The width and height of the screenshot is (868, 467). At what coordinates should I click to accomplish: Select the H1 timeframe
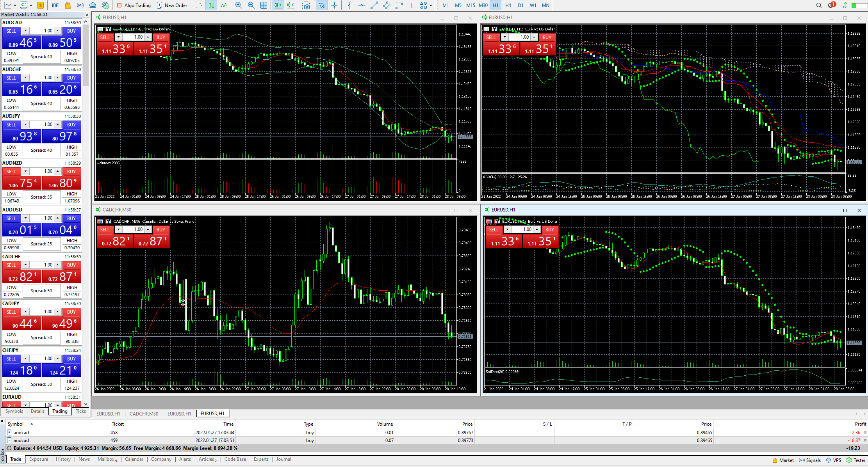[x=495, y=5]
